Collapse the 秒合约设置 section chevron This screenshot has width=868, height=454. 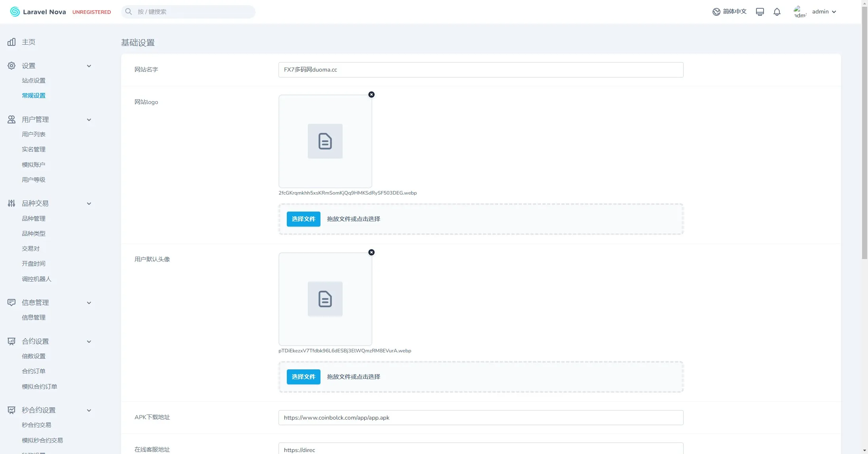[x=89, y=410]
